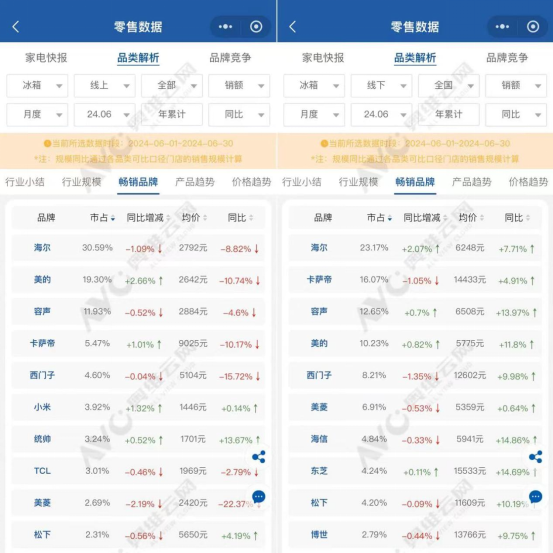This screenshot has height=553, width=553.
Task: Select 9025元 average price for 卡萨帝
Action: 193,344
